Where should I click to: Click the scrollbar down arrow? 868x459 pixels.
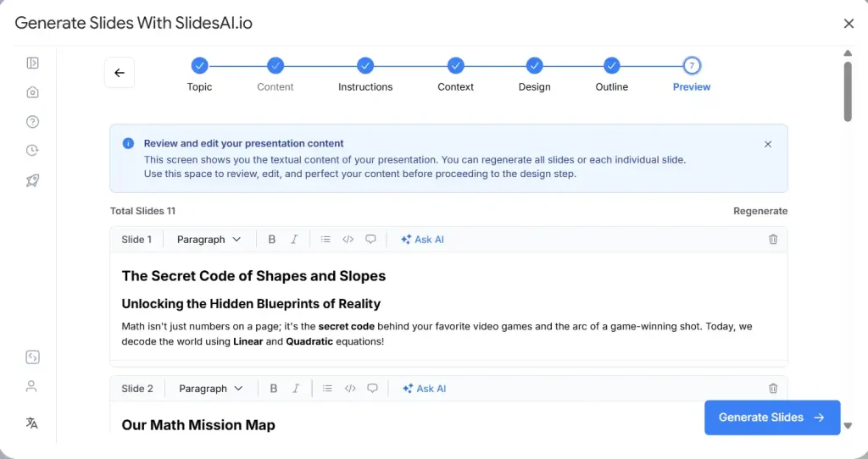point(848,426)
